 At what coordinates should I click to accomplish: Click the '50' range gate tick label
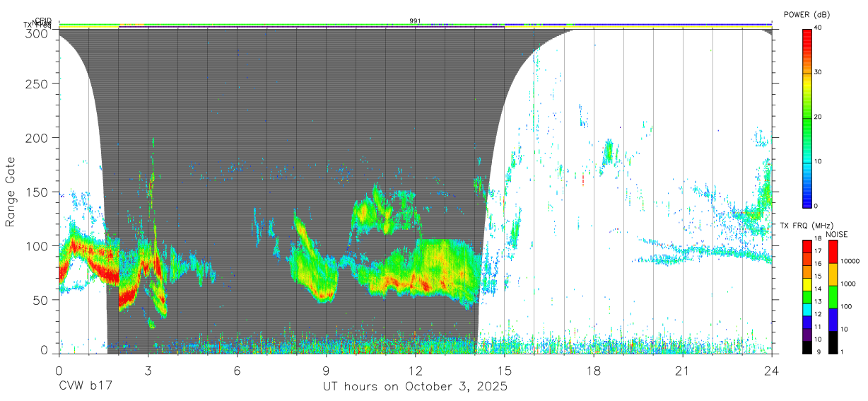point(42,300)
